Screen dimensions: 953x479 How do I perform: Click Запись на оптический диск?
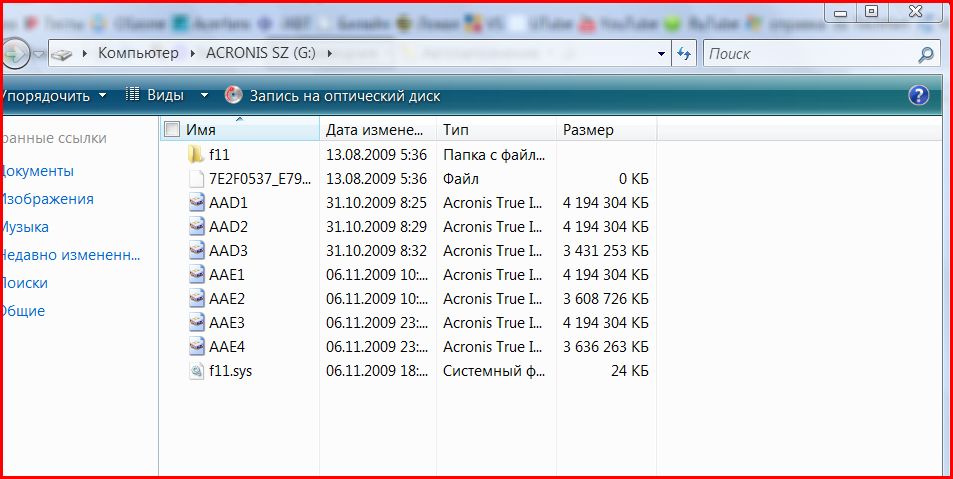[x=345, y=96]
